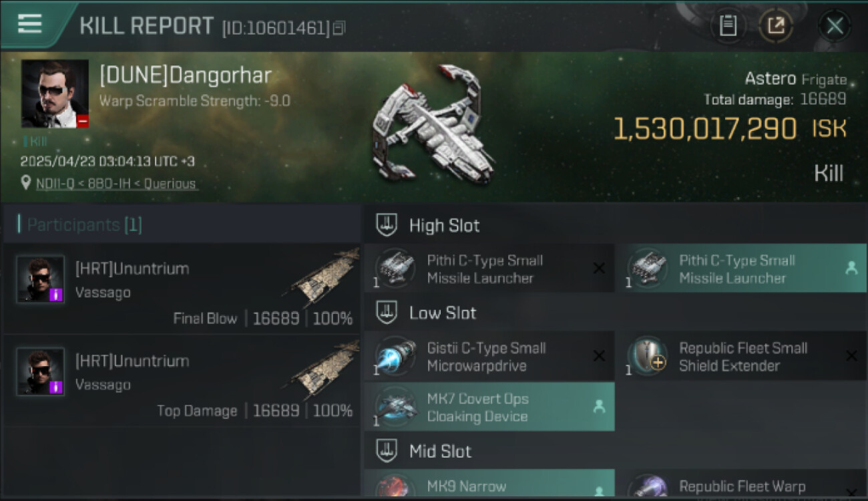This screenshot has width=868, height=501.
Task: Click the Astero ship image
Action: click(433, 126)
